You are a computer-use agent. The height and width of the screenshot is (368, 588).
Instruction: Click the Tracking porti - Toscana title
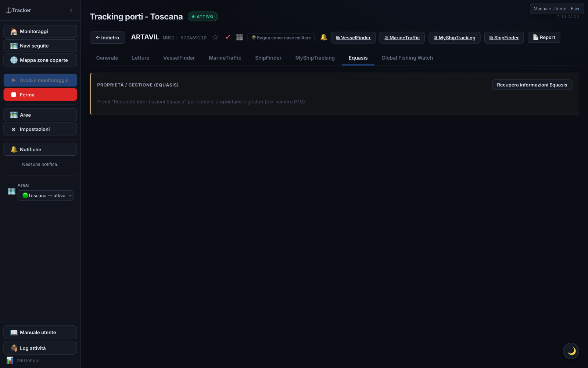coord(136,17)
